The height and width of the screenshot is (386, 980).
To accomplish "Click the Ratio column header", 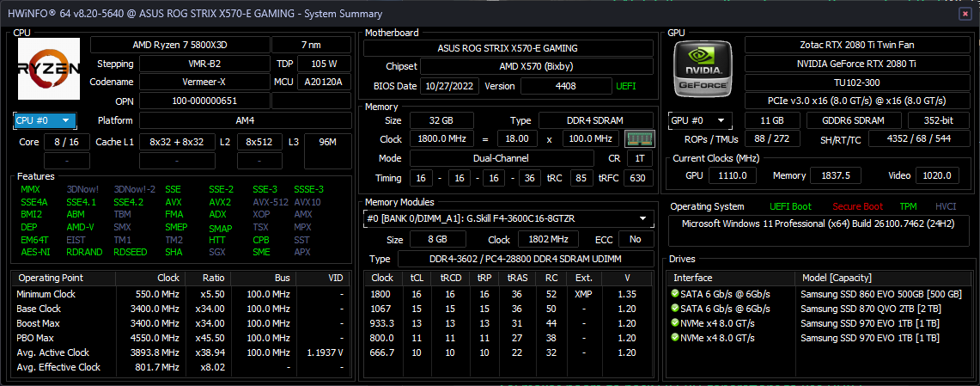I will pos(209,278).
